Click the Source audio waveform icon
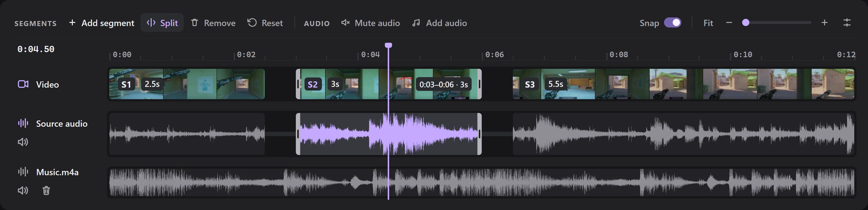This screenshot has height=210, width=868. [x=23, y=123]
